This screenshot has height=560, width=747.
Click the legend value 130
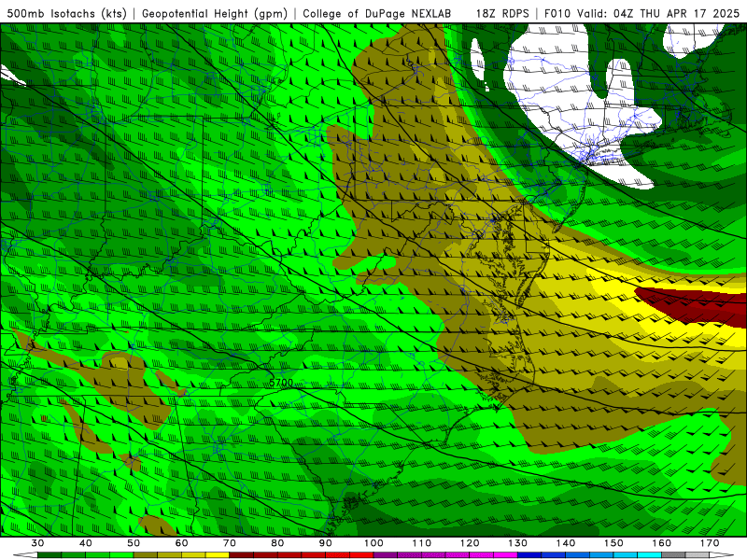coord(518,543)
